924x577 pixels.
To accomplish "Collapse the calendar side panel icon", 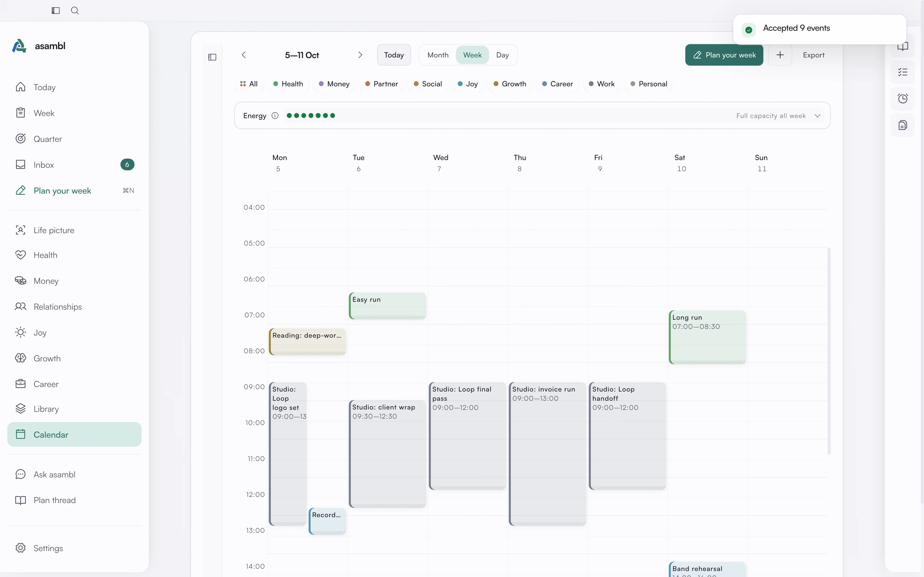I will 212,57.
